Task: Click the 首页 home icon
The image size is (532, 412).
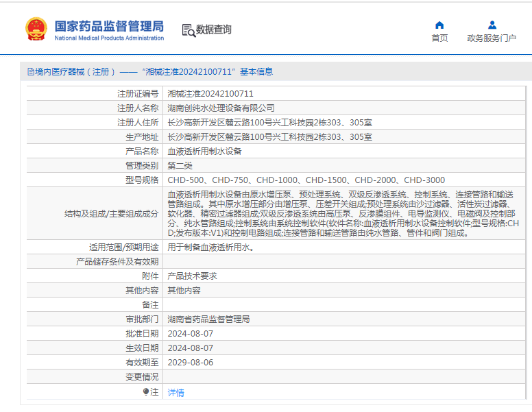Action: 439,25
